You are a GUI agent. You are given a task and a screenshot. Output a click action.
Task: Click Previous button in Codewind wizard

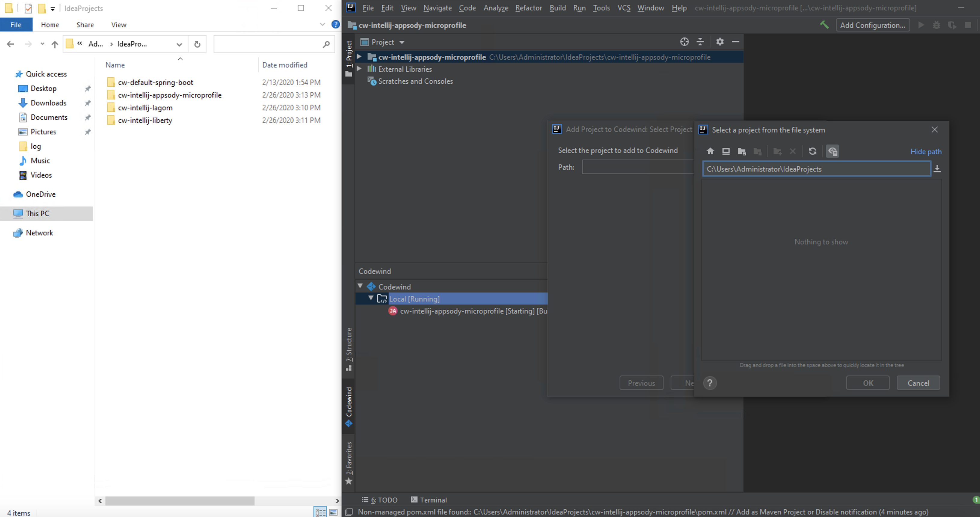click(x=641, y=383)
